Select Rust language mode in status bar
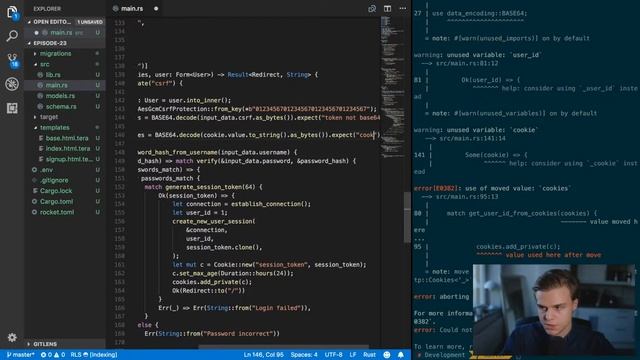The width and height of the screenshot is (640, 360). (x=369, y=355)
